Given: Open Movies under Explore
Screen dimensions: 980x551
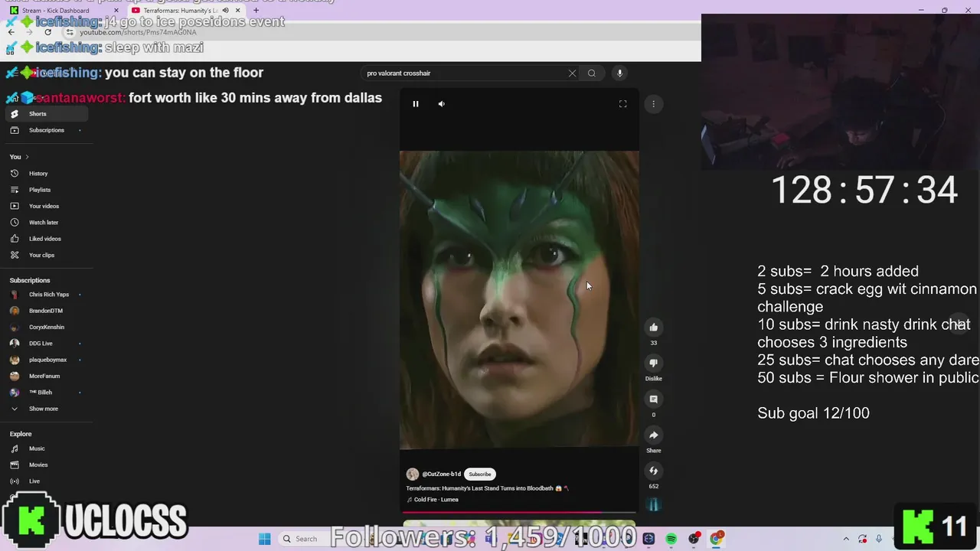Looking at the screenshot, I should click(46, 465).
